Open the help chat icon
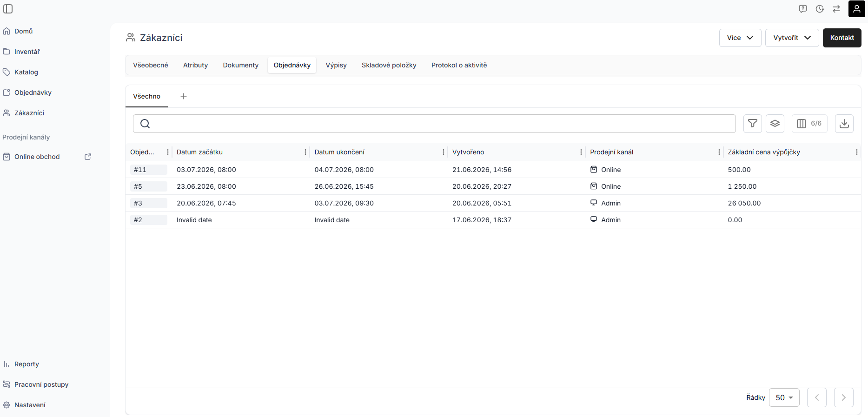868x417 pixels. [x=803, y=9]
